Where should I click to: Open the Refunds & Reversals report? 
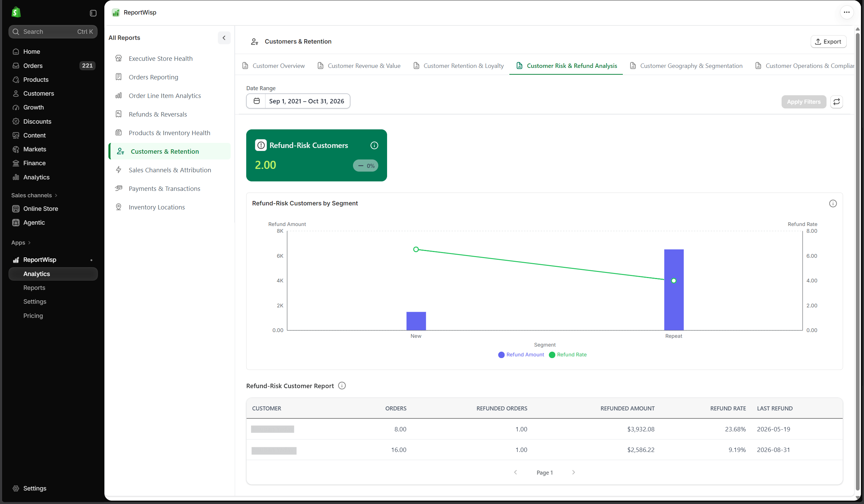(x=158, y=114)
